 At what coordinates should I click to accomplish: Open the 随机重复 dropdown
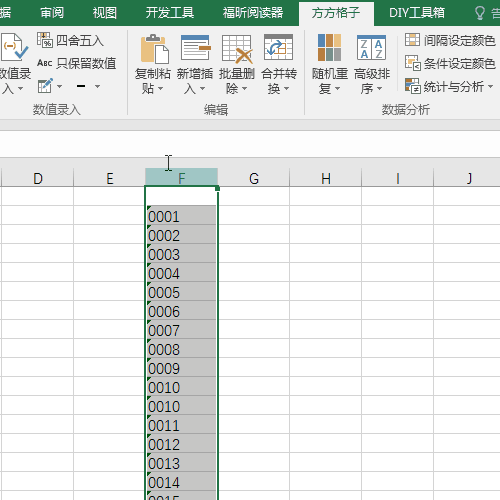337,89
